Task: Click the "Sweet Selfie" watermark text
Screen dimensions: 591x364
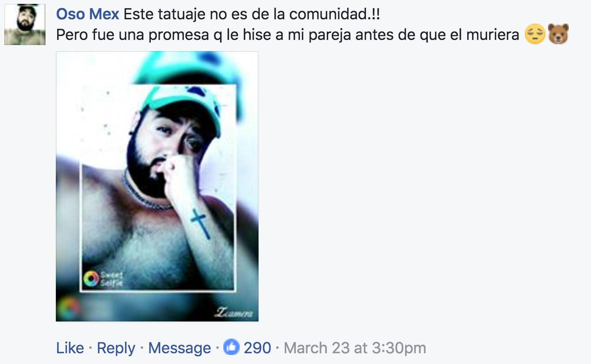Action: point(112,279)
